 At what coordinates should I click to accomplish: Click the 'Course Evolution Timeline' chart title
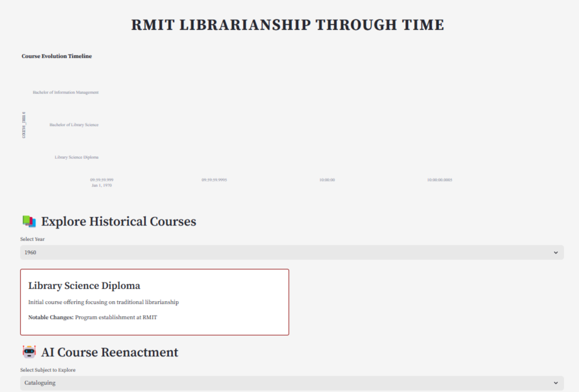coord(56,56)
